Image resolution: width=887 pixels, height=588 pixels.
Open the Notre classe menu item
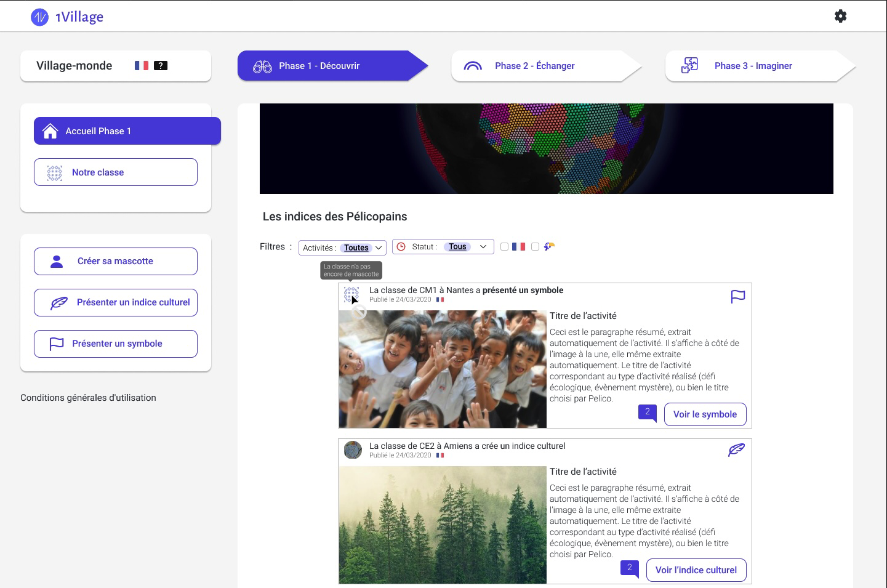click(x=116, y=172)
